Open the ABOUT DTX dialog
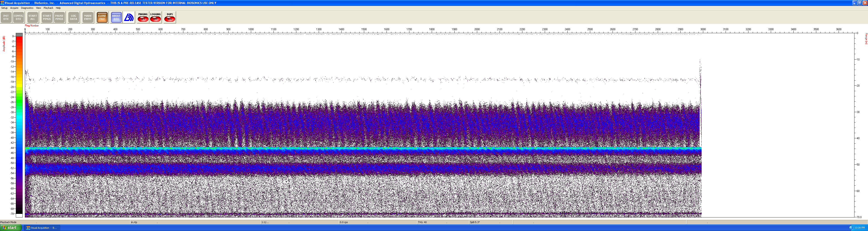Viewport: 868px width, 231px height. click(x=116, y=18)
